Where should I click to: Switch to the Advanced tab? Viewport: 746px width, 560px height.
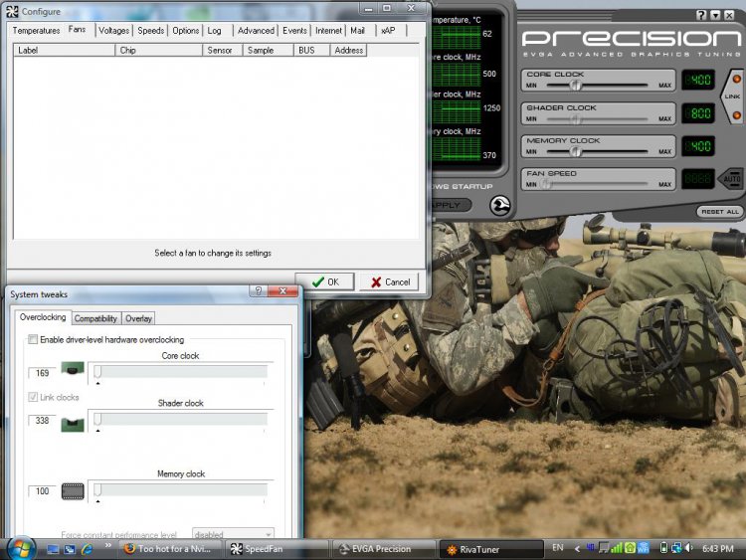point(256,31)
